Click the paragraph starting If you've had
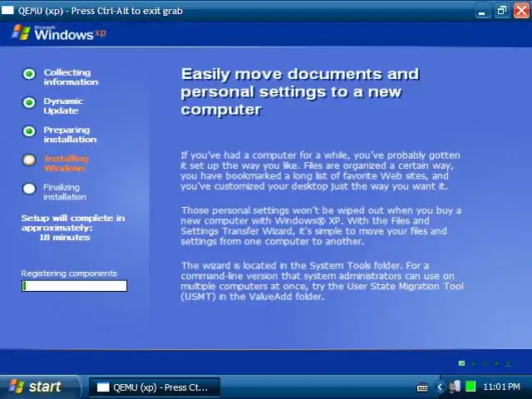This screenshot has height=399, width=532. coord(320,170)
